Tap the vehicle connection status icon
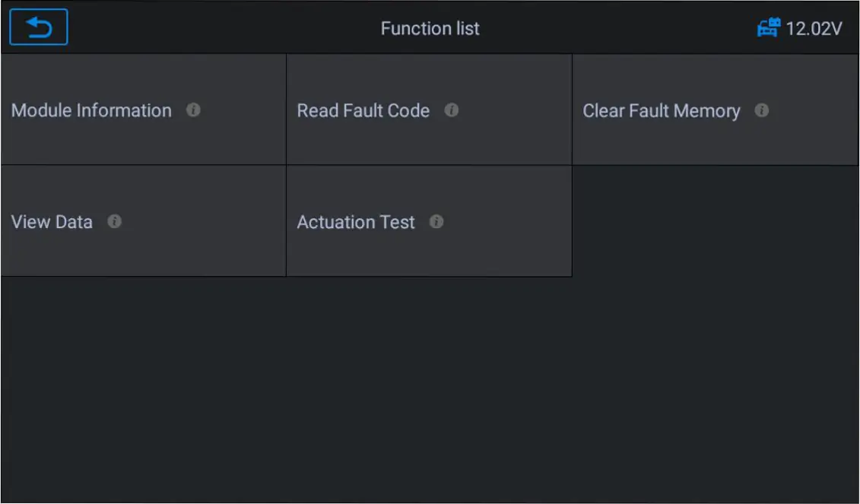The width and height of the screenshot is (860, 504). tap(769, 27)
